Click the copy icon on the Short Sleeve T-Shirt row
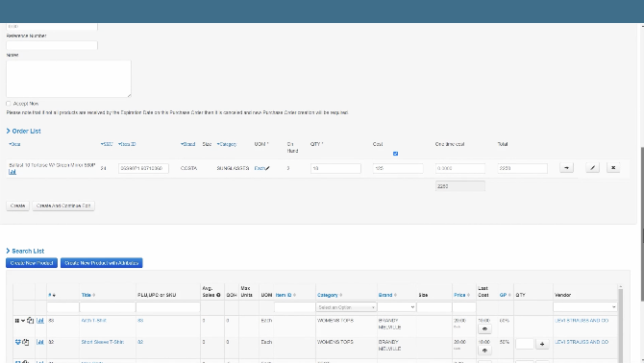The height and width of the screenshot is (363, 644). (x=26, y=342)
